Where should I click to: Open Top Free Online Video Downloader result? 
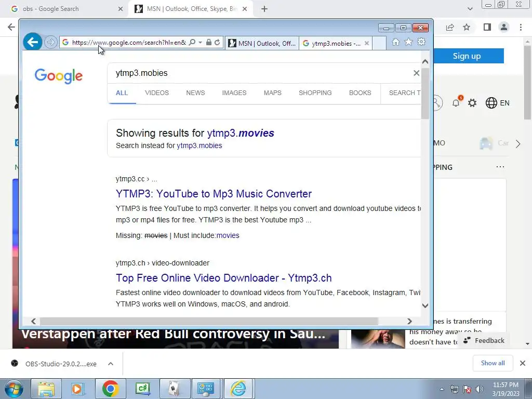coord(223,278)
